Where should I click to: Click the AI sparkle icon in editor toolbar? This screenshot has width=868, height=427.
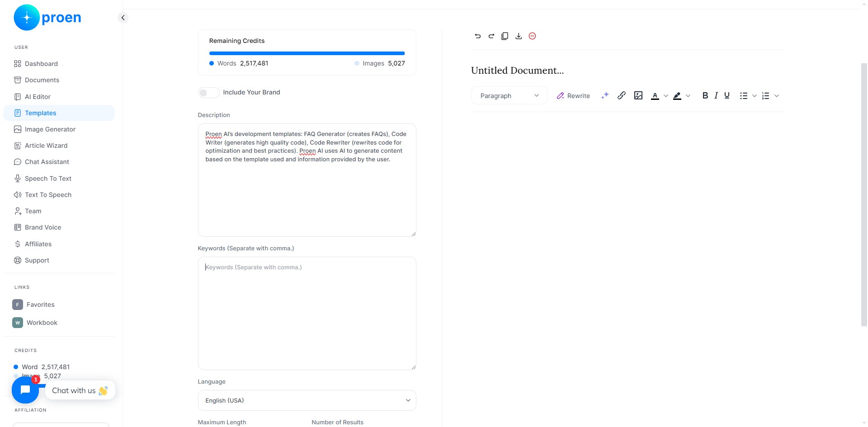pos(605,95)
